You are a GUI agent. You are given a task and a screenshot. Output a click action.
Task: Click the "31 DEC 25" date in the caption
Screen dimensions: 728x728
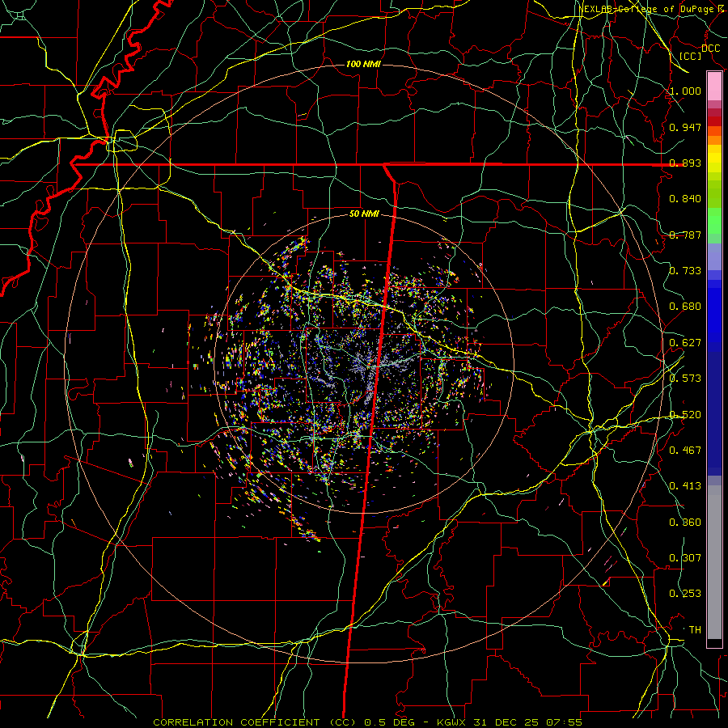506,722
